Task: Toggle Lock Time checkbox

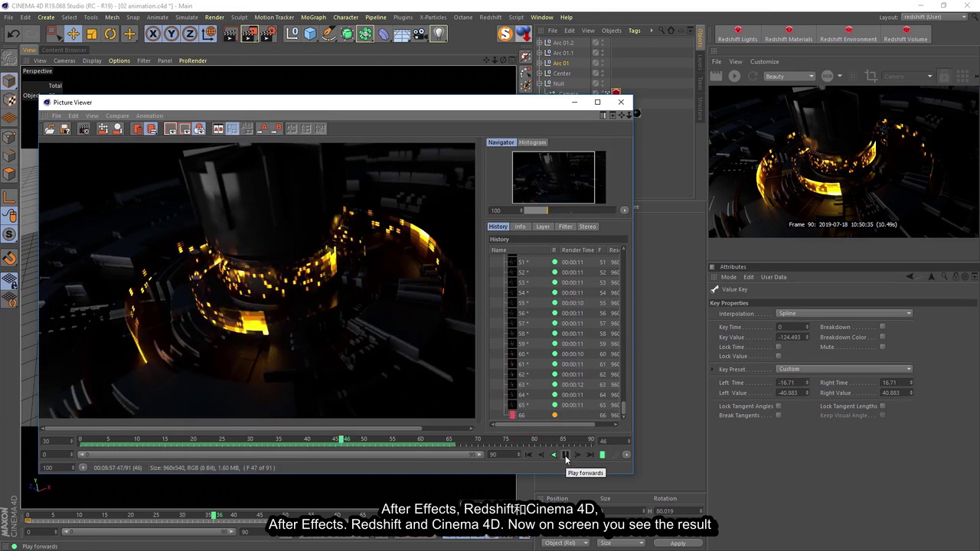Action: pos(779,347)
